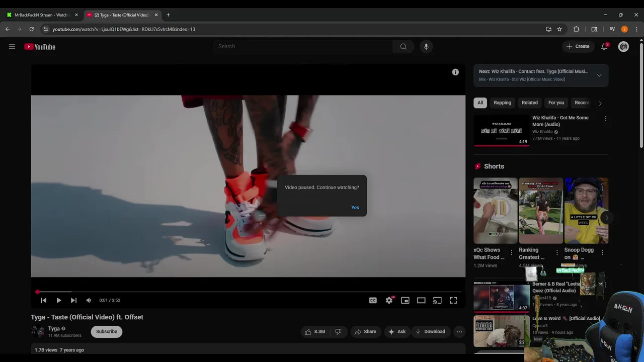
Task: Select the Recently uploaded filter chip
Action: (582, 103)
